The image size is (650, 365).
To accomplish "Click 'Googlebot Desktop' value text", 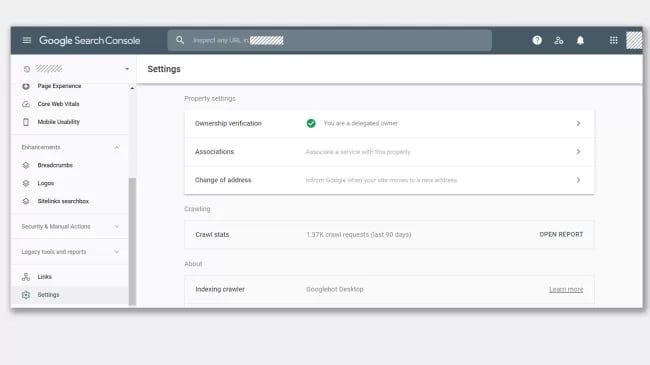I will point(335,289).
